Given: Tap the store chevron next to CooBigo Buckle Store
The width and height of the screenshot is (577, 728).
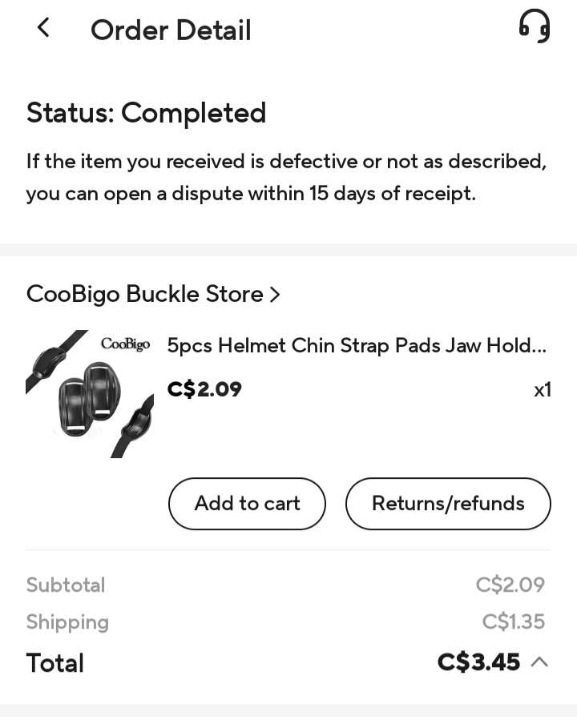Looking at the screenshot, I should point(275,294).
